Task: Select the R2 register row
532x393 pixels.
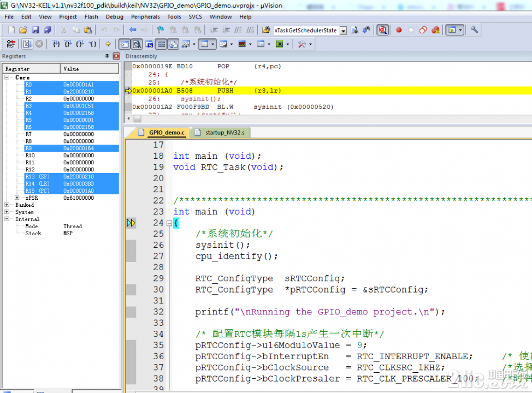Action: tap(72, 99)
